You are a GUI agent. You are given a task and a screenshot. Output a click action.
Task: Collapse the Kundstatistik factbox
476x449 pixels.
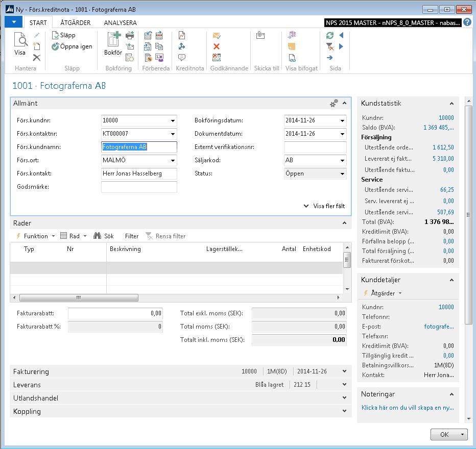point(451,104)
